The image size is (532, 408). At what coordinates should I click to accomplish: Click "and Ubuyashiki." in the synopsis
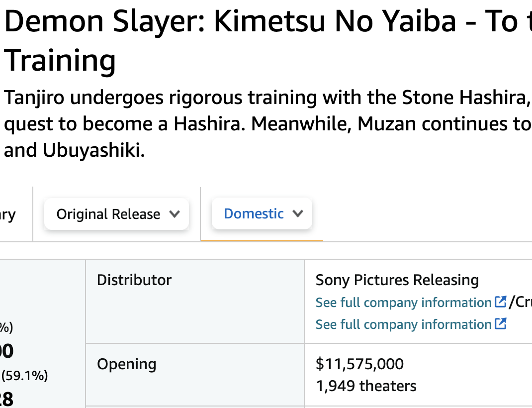tap(75, 150)
